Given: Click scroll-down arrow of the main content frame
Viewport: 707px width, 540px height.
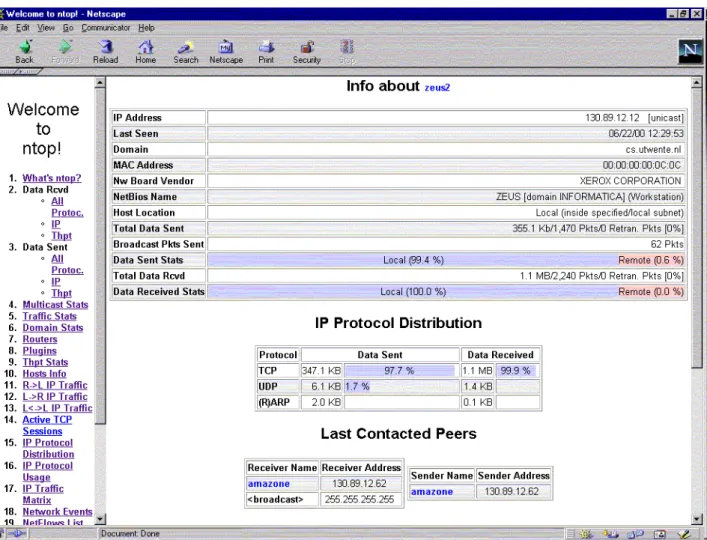Looking at the screenshot, I should coord(697,519).
